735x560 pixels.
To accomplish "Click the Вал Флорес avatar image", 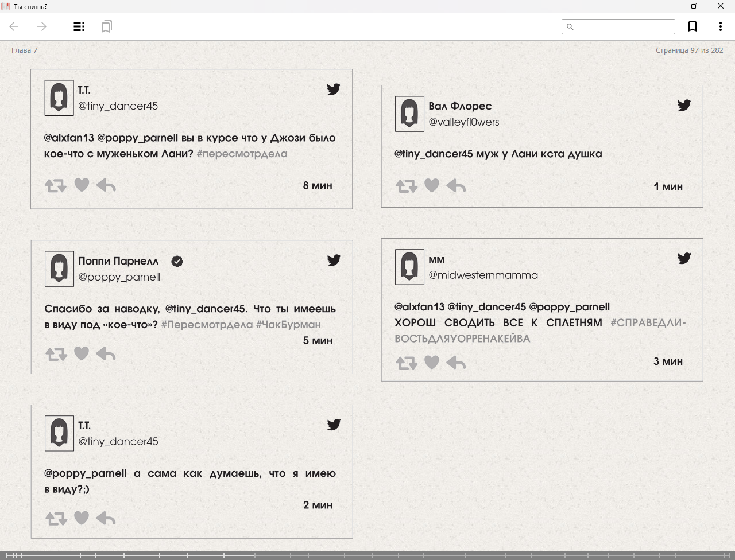I will click(x=409, y=114).
